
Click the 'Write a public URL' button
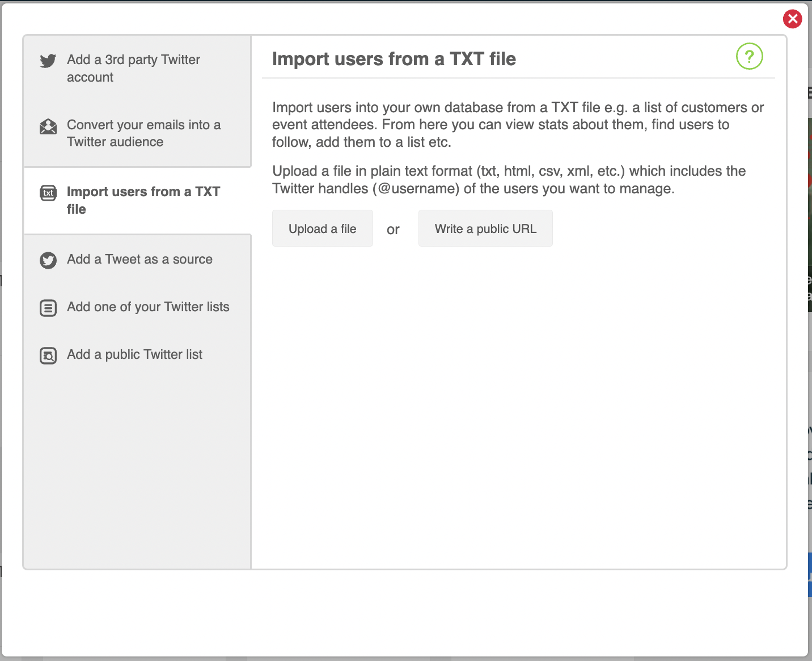(485, 228)
